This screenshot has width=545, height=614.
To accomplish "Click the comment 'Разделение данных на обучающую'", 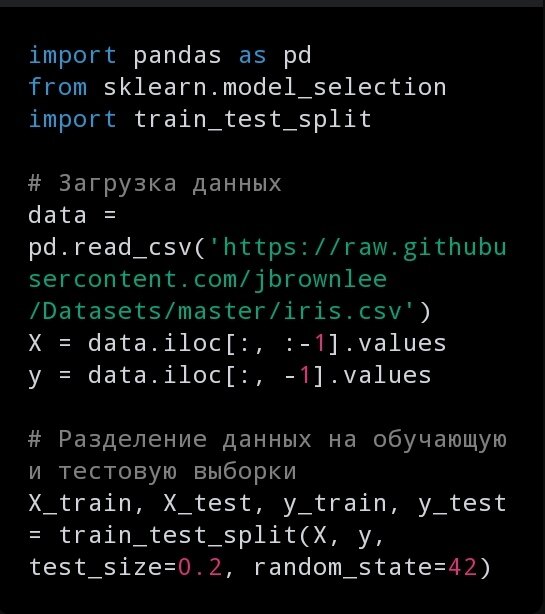I will tap(268, 440).
